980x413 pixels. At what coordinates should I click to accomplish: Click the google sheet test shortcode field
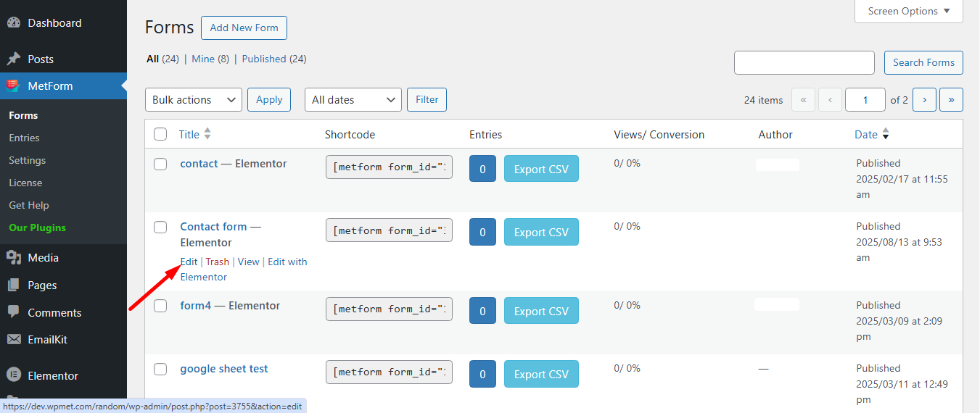pyautogui.click(x=389, y=372)
